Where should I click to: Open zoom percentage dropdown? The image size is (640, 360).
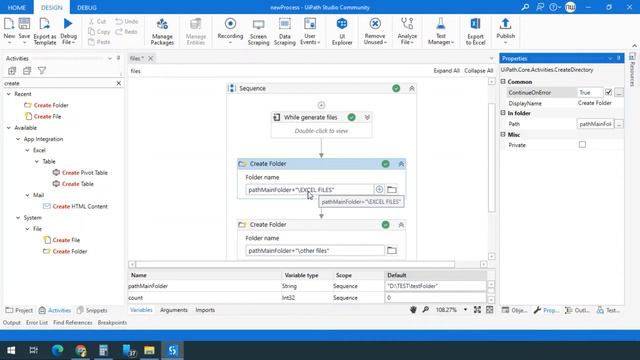click(465, 310)
